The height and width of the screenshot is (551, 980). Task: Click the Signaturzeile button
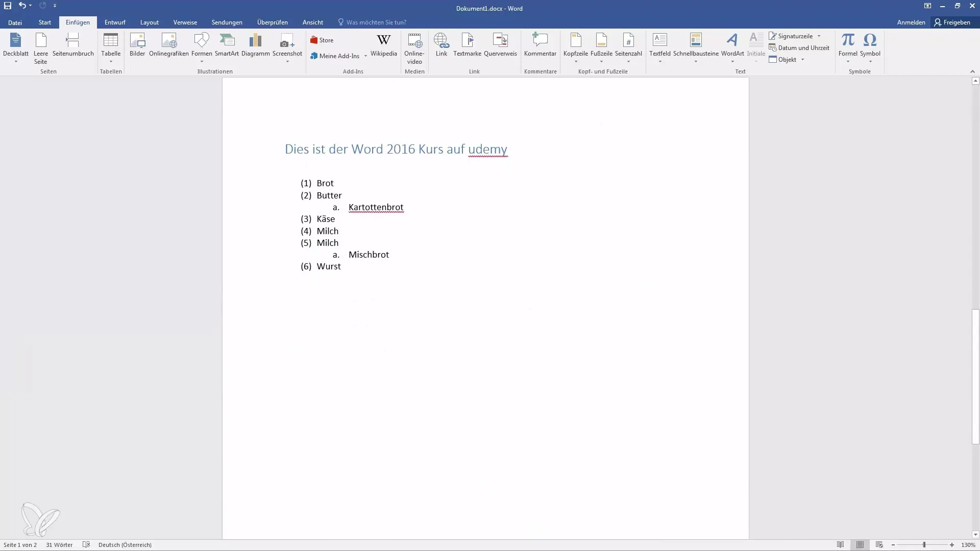tap(791, 36)
